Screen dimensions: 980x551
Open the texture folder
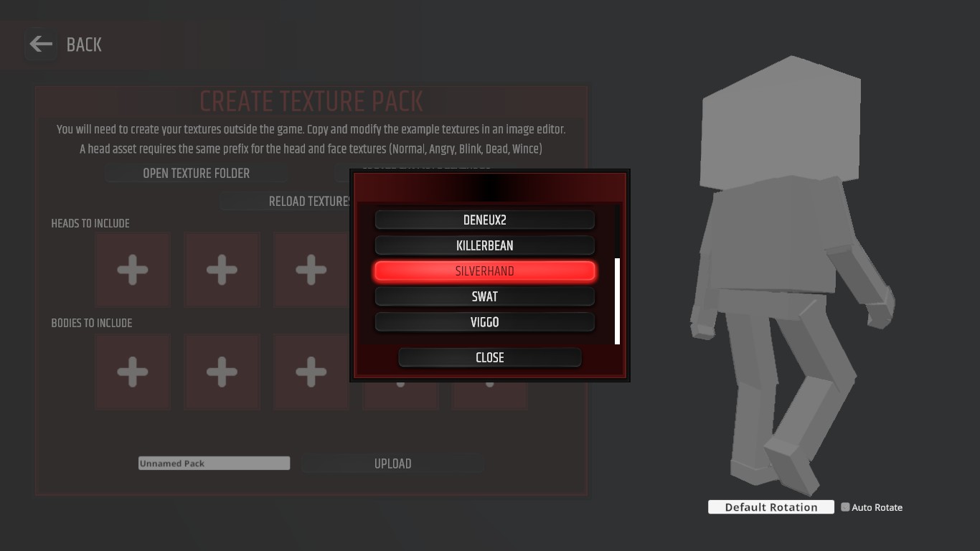pos(196,173)
